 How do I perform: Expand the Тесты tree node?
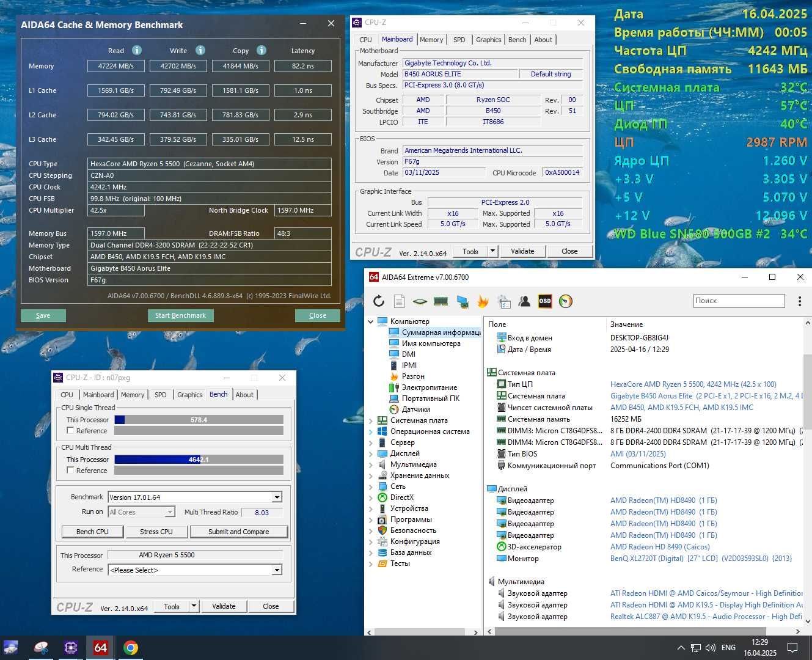click(x=370, y=563)
